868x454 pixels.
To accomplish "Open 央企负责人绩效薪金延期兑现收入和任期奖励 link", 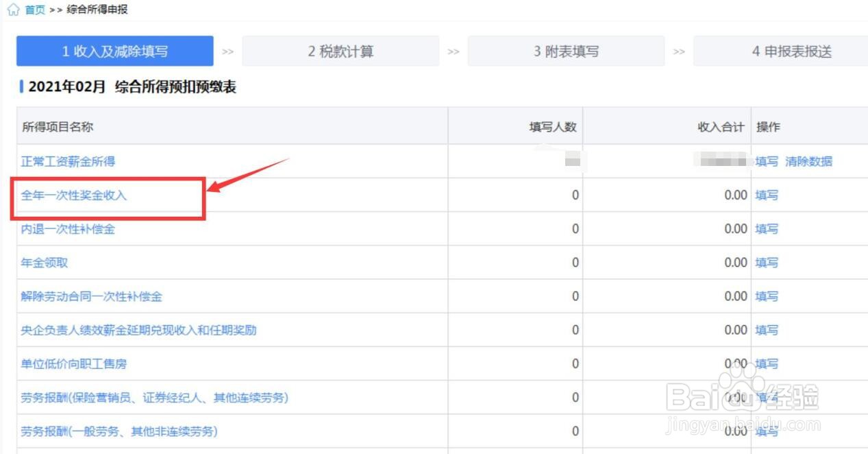I will coord(138,330).
